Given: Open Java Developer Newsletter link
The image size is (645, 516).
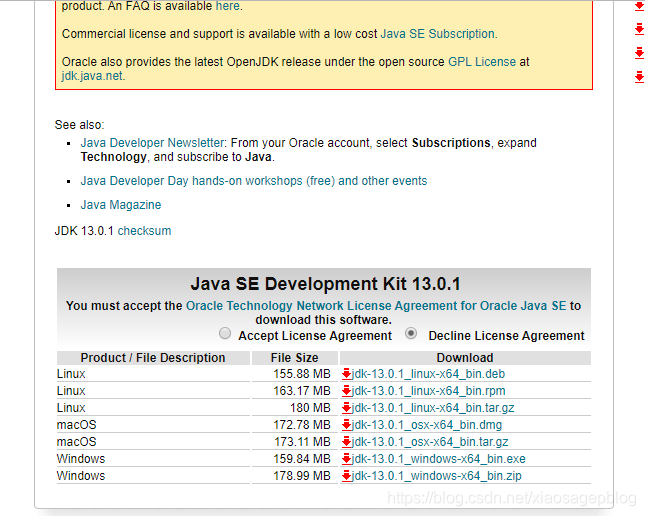Looking at the screenshot, I should 152,143.
